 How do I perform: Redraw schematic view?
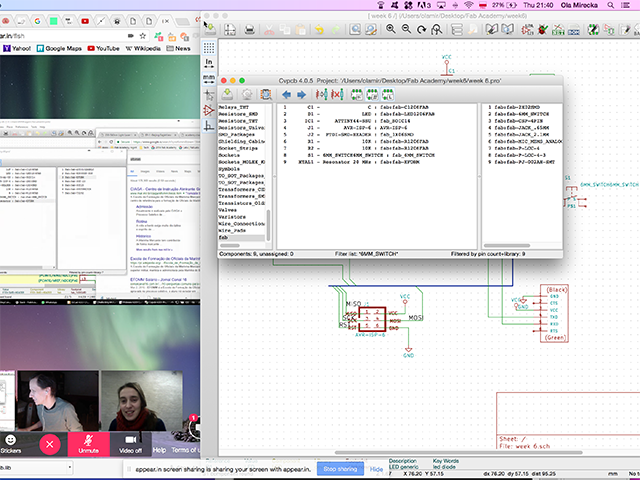[422, 29]
